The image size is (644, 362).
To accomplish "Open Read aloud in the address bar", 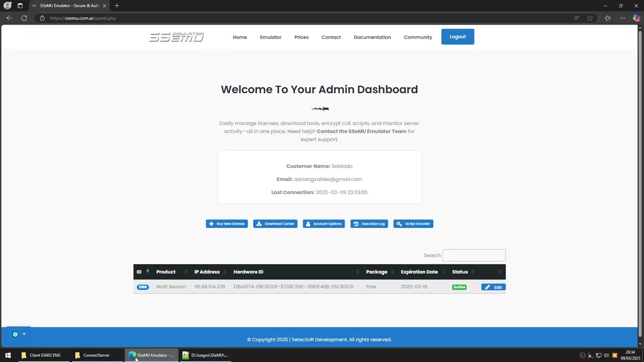I will tap(577, 18).
